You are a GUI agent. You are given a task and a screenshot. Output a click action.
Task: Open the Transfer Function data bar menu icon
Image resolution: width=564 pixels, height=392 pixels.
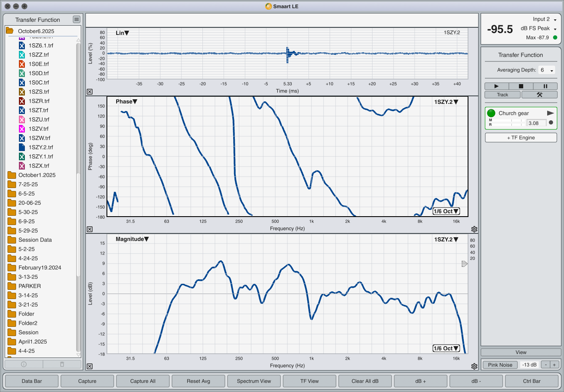(x=76, y=19)
